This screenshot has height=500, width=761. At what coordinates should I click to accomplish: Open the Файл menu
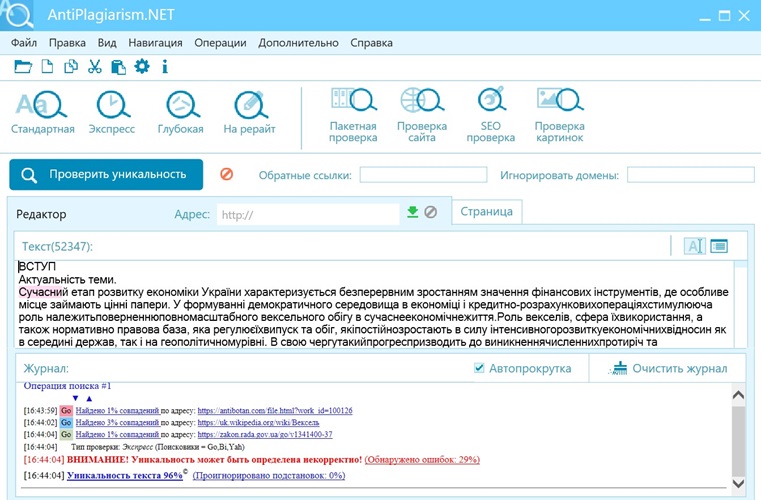pyautogui.click(x=24, y=43)
